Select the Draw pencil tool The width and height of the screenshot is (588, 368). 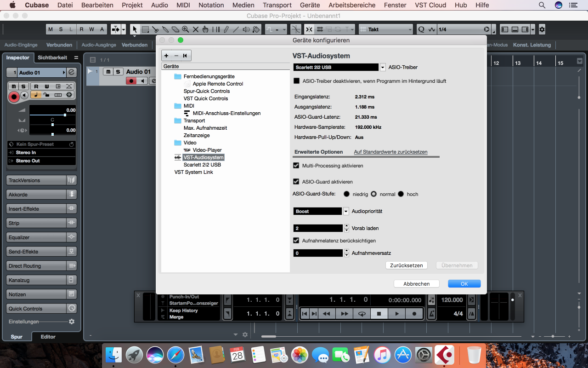(x=226, y=29)
